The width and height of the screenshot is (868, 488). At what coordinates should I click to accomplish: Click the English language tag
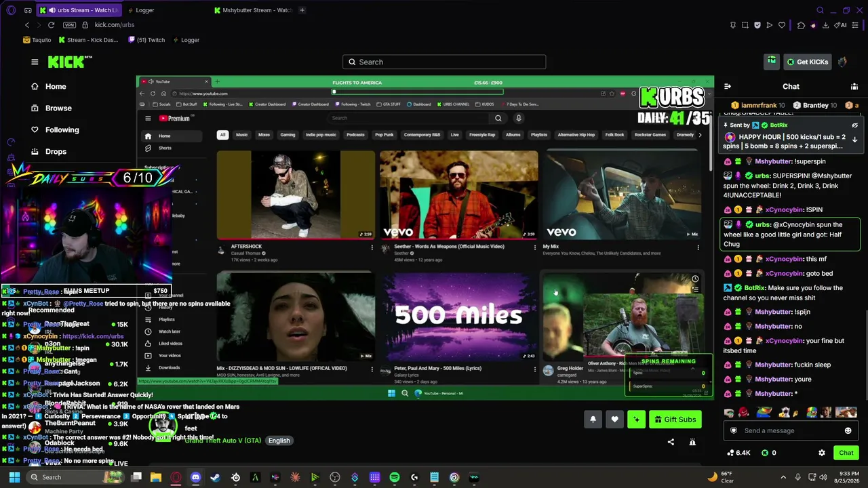(279, 441)
